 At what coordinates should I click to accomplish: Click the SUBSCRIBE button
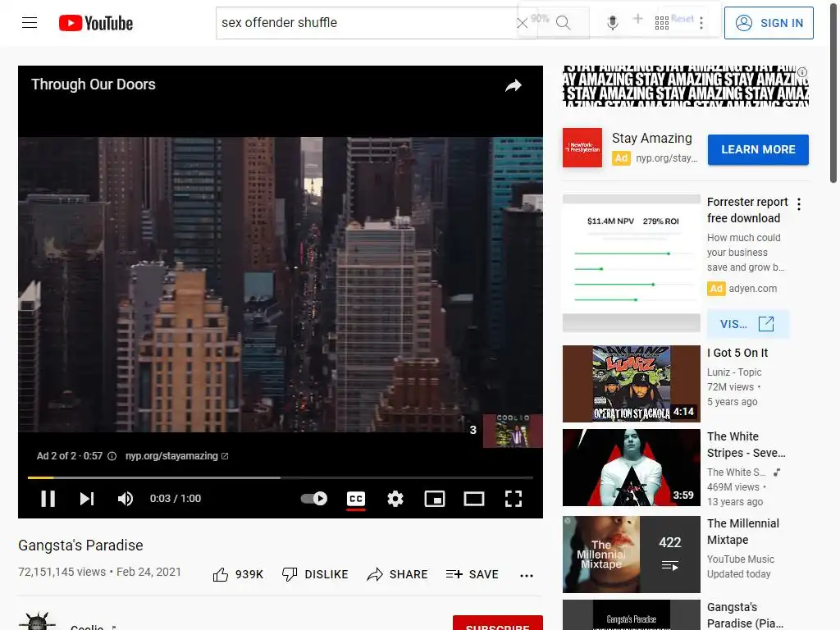pos(498,623)
